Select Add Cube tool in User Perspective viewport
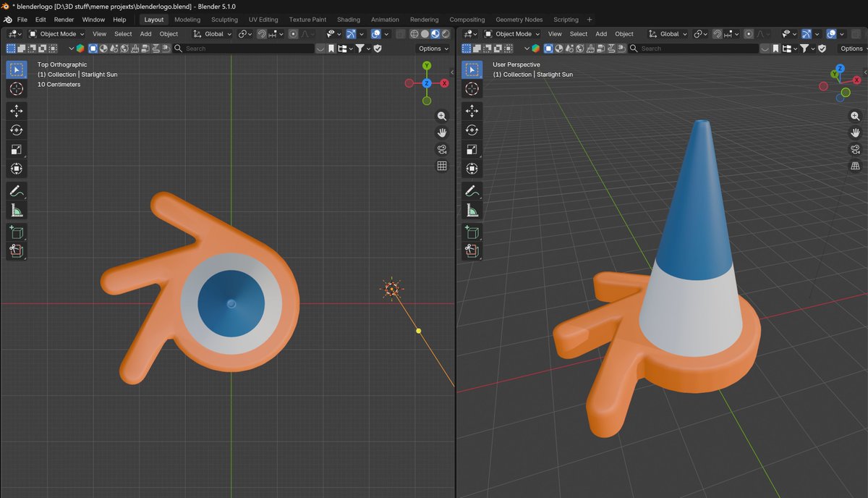The image size is (868, 498). 472,232
